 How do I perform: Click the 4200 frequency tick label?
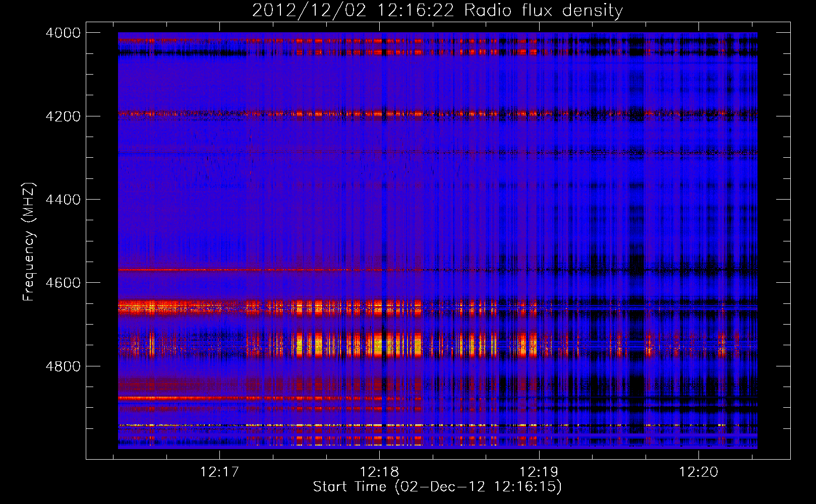[x=63, y=116]
